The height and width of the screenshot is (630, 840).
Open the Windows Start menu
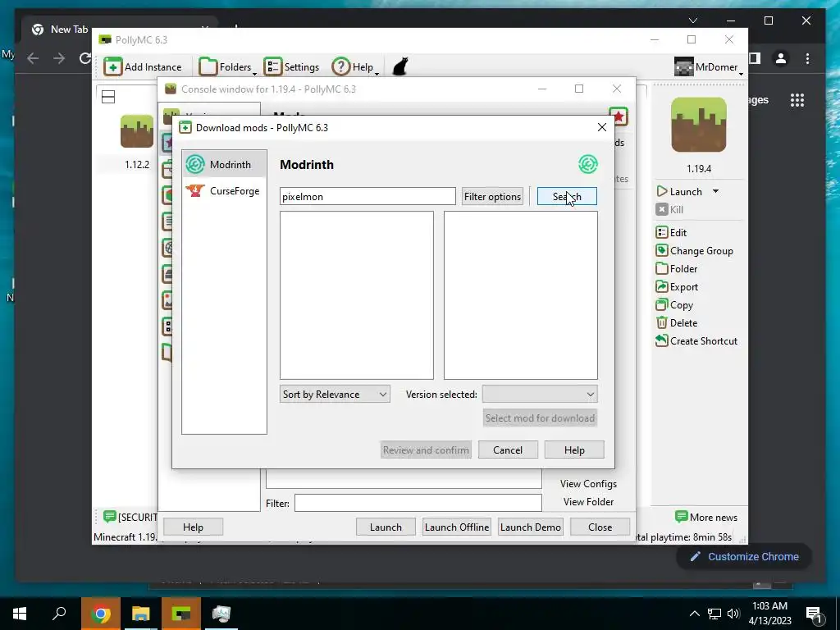(x=20, y=614)
